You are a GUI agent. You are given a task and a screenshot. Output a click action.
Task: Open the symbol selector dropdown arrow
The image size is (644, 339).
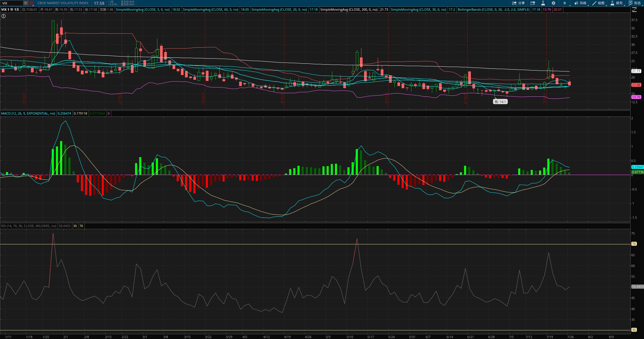click(26, 3)
